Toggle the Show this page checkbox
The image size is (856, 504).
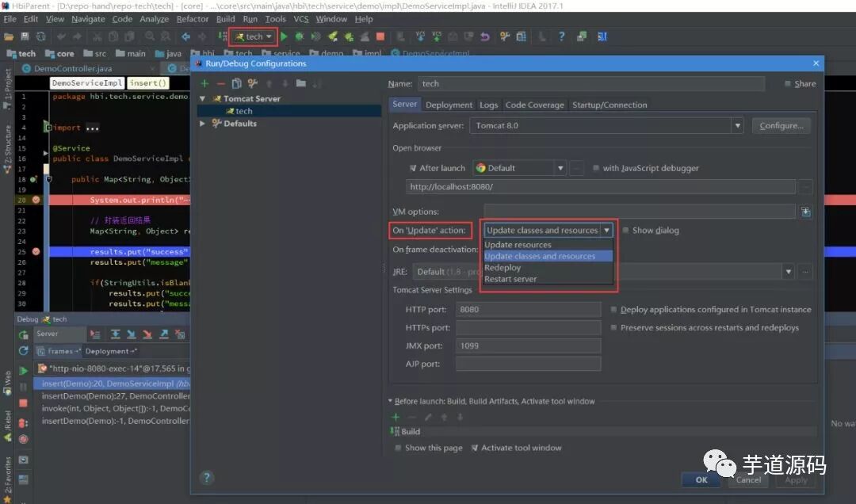398,448
